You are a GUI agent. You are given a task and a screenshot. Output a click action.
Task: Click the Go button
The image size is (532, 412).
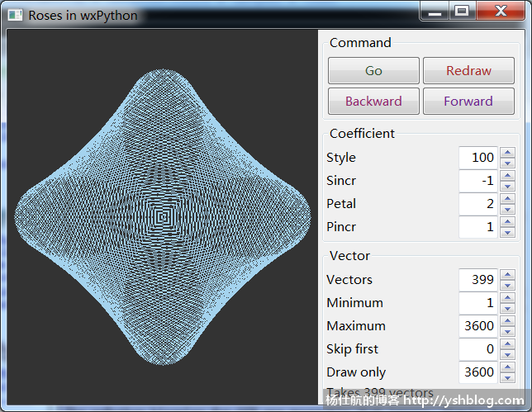[373, 70]
